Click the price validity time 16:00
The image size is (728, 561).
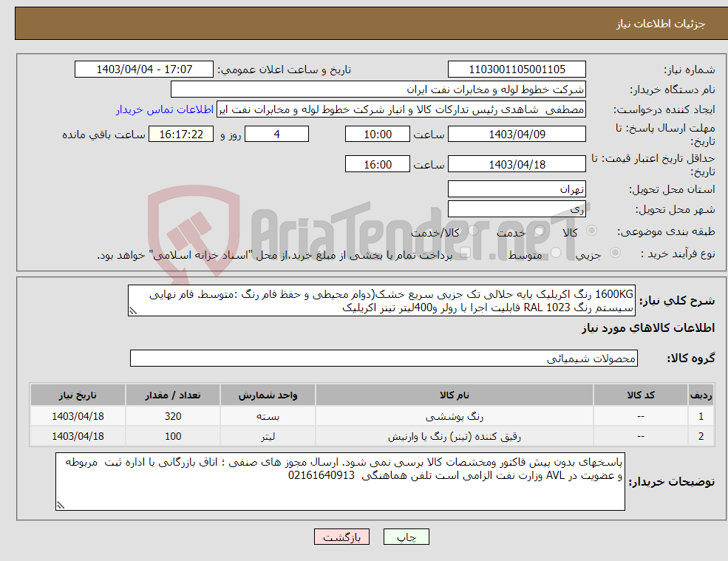point(378,164)
